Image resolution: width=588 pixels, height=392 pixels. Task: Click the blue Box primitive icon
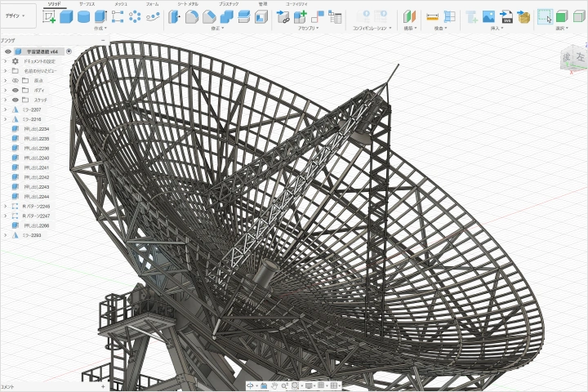pyautogui.click(x=66, y=17)
